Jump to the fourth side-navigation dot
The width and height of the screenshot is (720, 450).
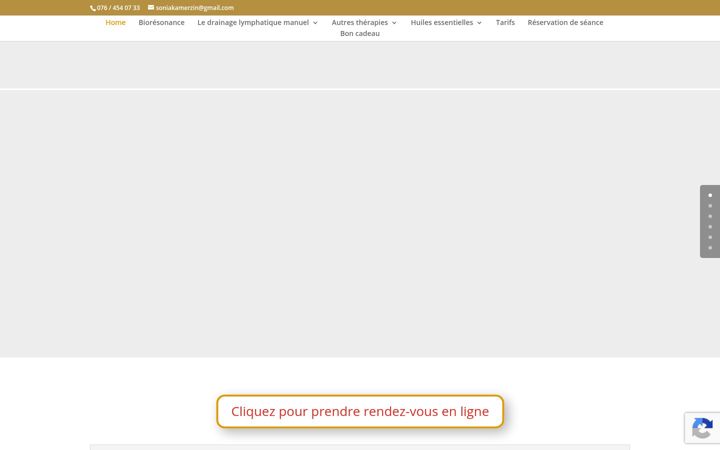coord(710,227)
